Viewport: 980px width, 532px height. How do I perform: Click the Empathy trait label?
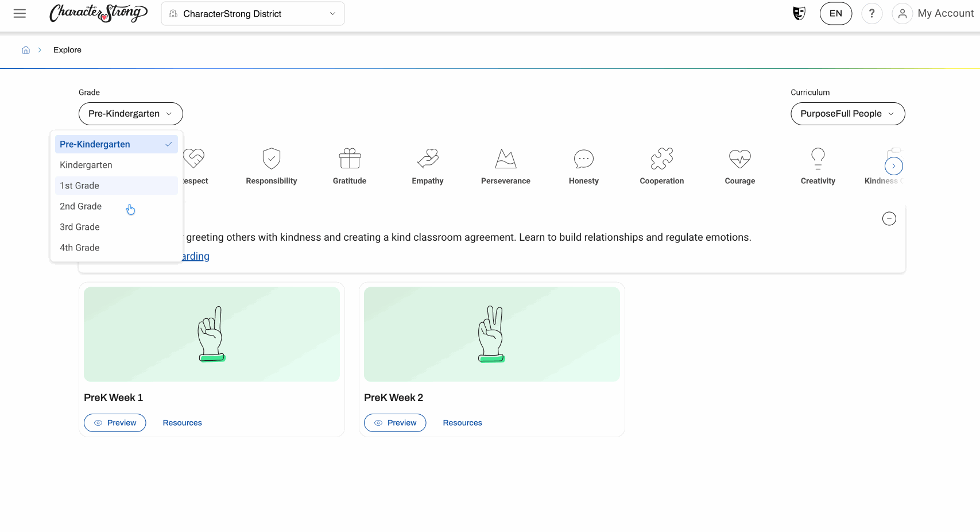click(x=428, y=181)
